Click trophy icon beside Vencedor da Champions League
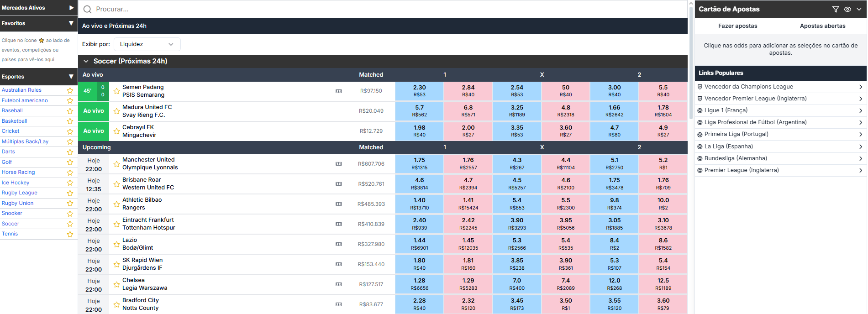 click(700, 87)
